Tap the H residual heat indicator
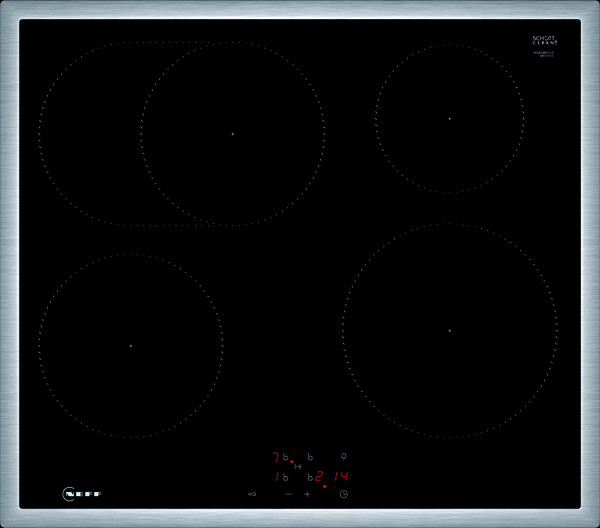The image size is (600, 528). pos(298,467)
